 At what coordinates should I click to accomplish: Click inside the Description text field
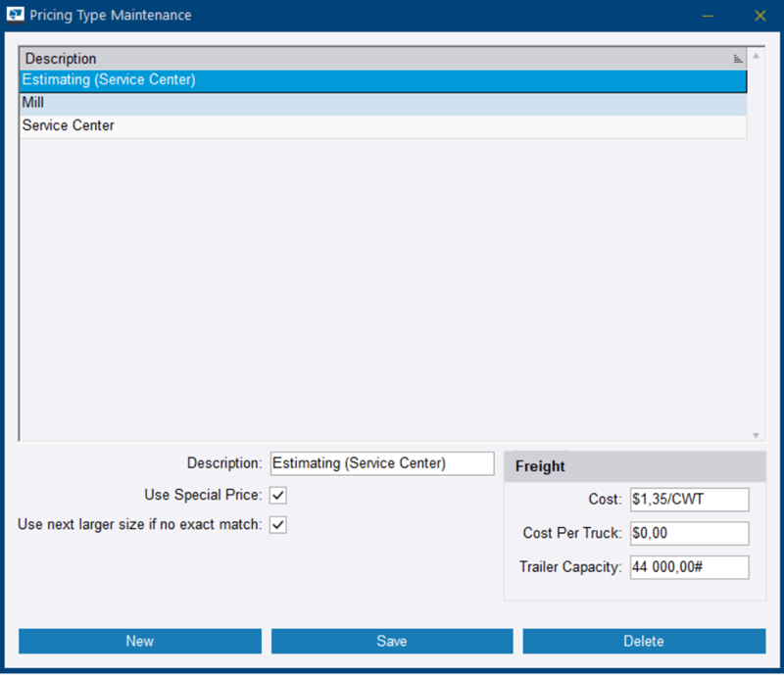381,463
